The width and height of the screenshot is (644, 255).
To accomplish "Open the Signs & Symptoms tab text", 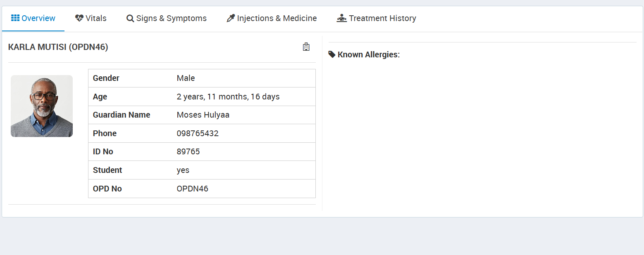I will point(171,18).
